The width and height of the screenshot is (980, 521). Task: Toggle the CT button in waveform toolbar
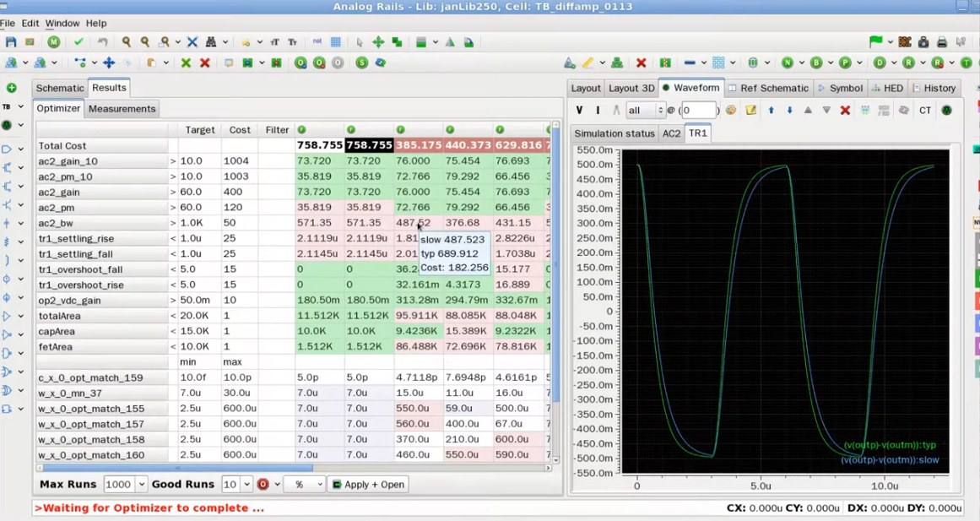click(925, 111)
